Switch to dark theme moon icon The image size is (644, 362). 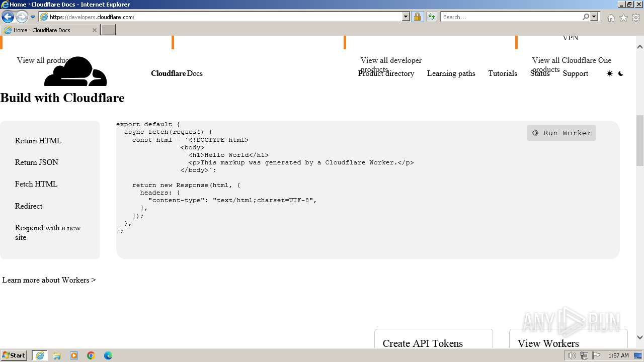point(621,73)
